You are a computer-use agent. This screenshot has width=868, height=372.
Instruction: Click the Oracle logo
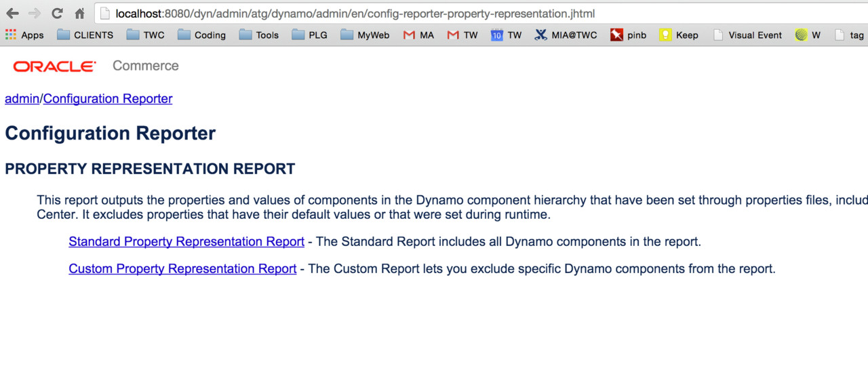tap(54, 66)
